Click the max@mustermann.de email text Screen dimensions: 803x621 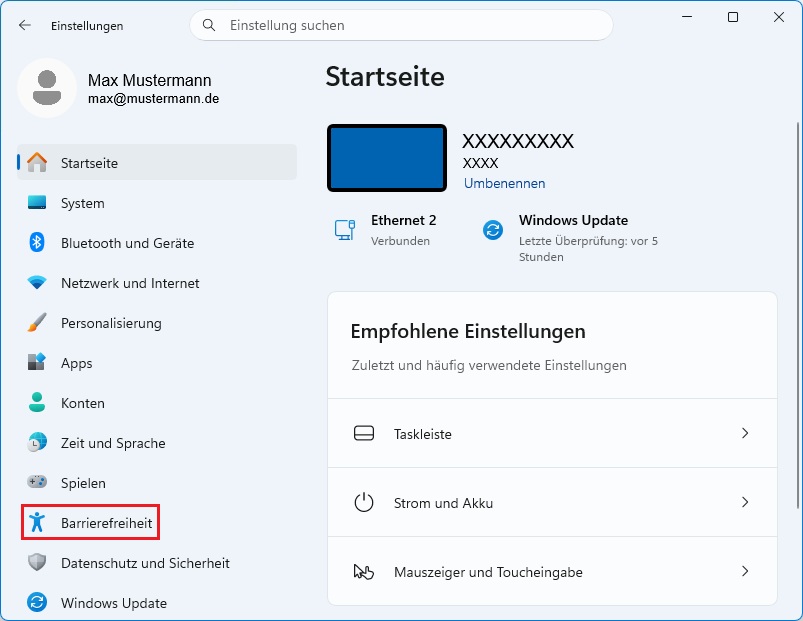153,98
